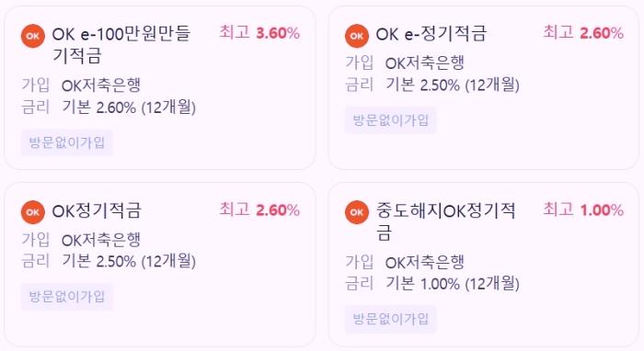Viewport: 644px width, 351px height.
Task: Click 방문없이가입 tag on 중도해지OK정기적금 card
Action: click(391, 319)
